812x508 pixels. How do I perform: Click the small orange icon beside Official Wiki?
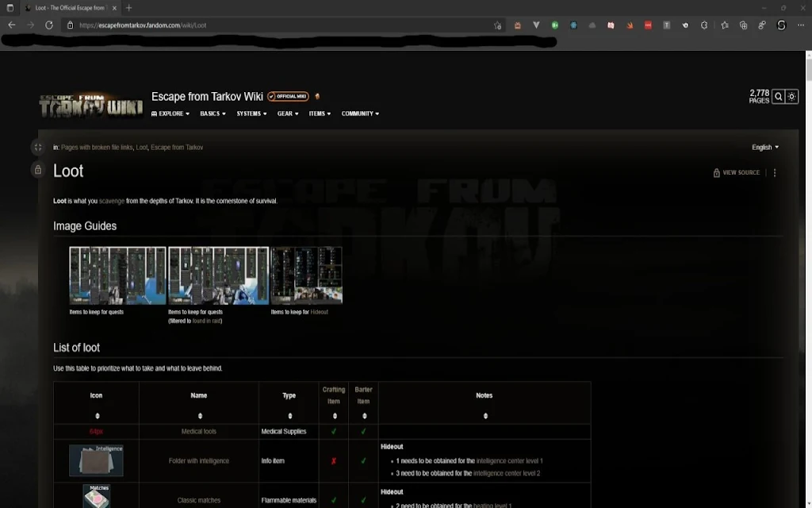(x=317, y=96)
